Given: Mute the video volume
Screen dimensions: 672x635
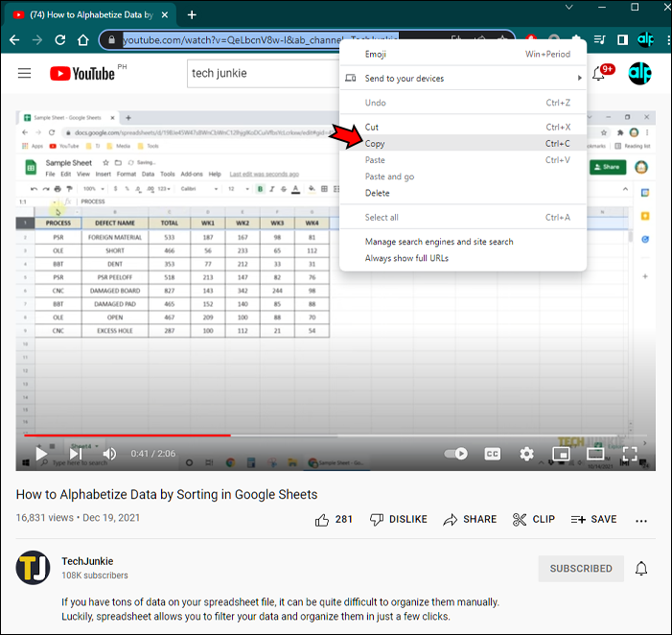Looking at the screenshot, I should pos(109,453).
